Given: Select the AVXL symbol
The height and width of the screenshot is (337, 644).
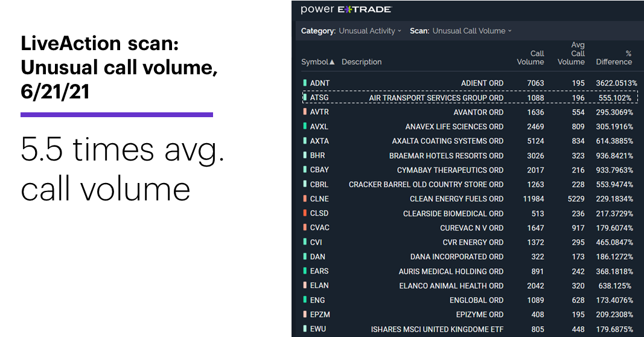Looking at the screenshot, I should click(319, 127).
